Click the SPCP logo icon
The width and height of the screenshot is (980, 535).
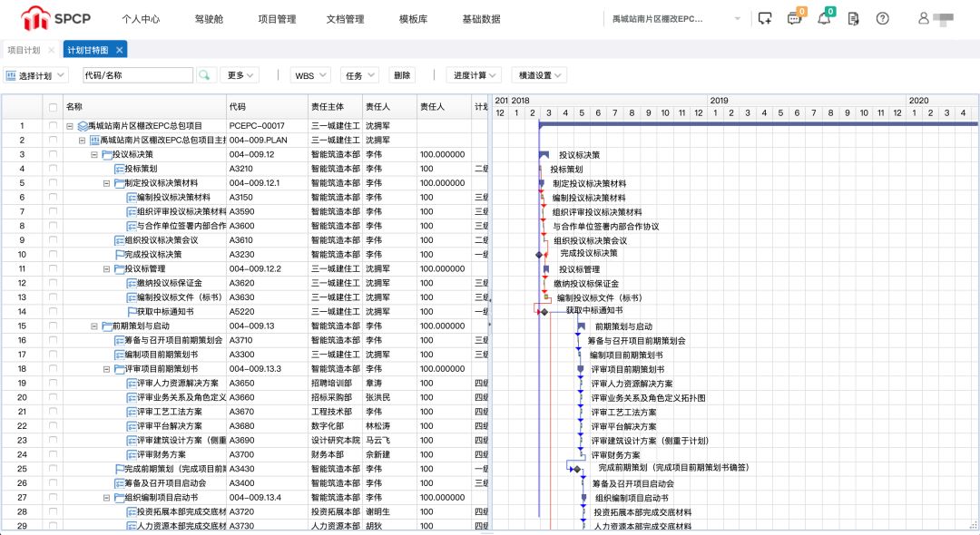coord(35,19)
